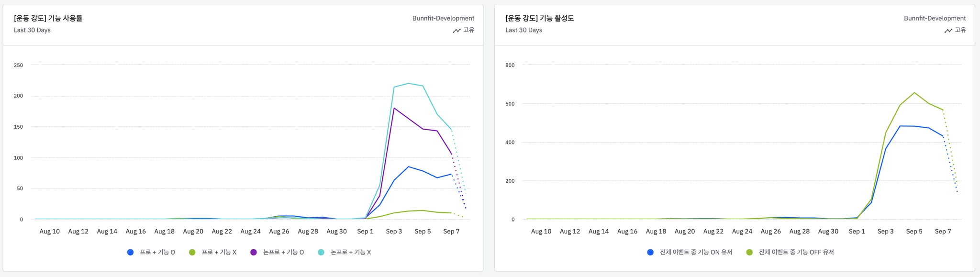Click Last 30 Days under the 기능 사용률 title

[x=32, y=30]
